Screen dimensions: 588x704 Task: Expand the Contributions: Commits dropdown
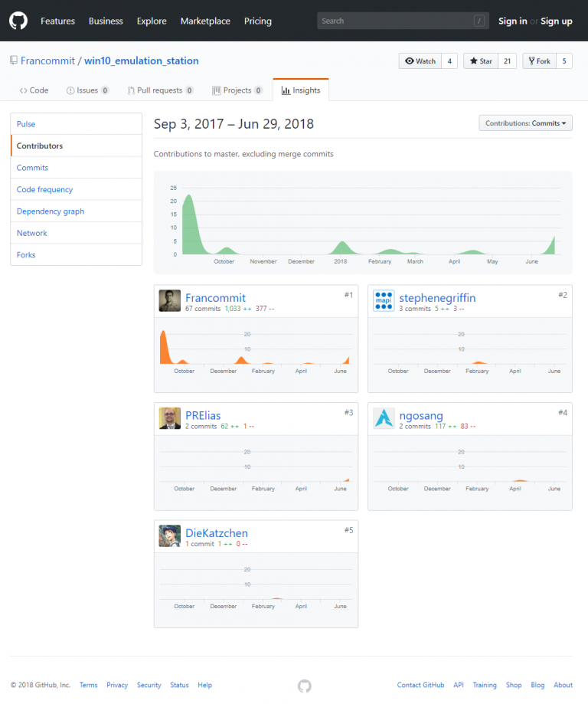tap(526, 123)
